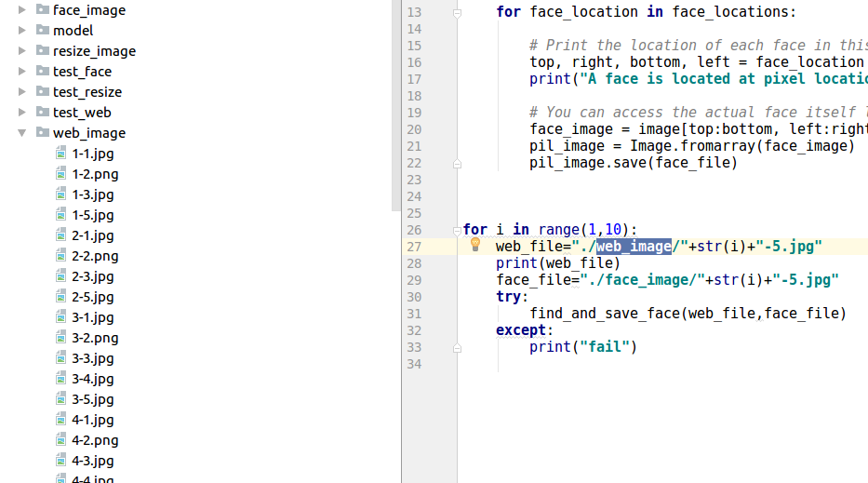Screen dimensions: 868x483
Task: Click the test_face folder icon
Action: (x=43, y=71)
